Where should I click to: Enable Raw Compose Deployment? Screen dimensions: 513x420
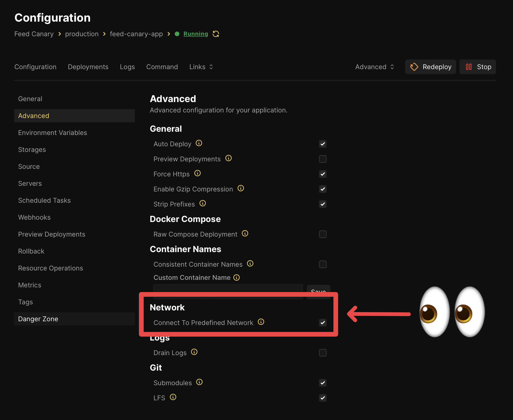point(323,234)
